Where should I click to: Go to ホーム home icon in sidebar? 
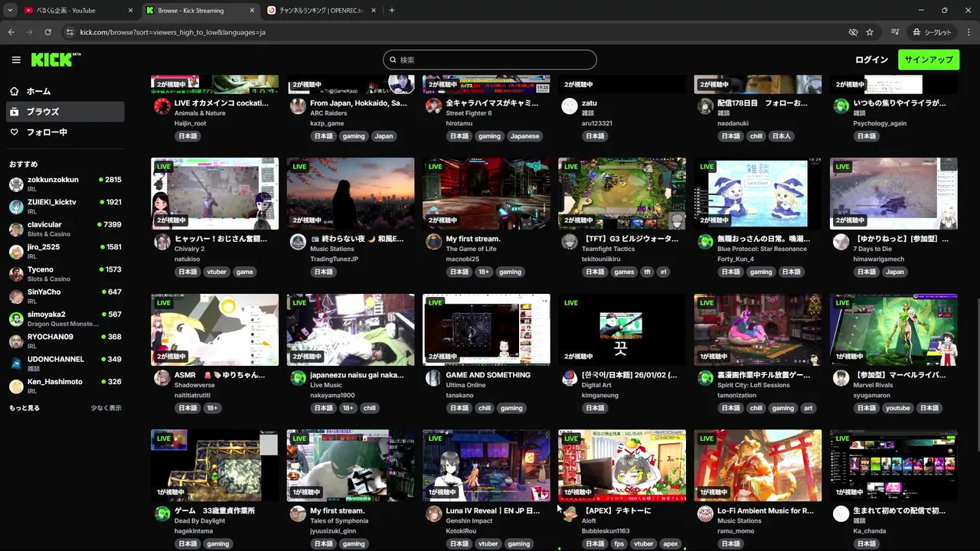tap(14, 91)
